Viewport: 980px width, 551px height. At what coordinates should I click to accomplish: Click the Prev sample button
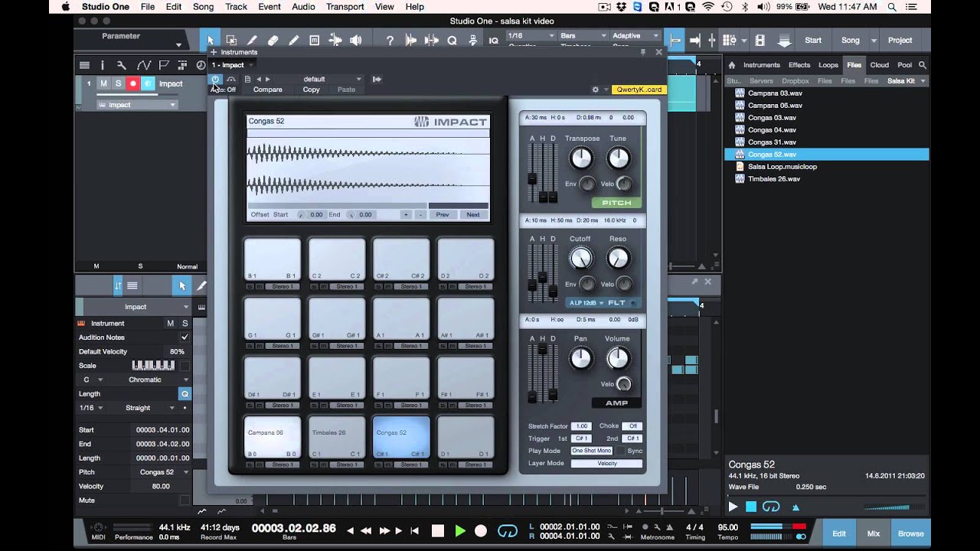tap(443, 214)
